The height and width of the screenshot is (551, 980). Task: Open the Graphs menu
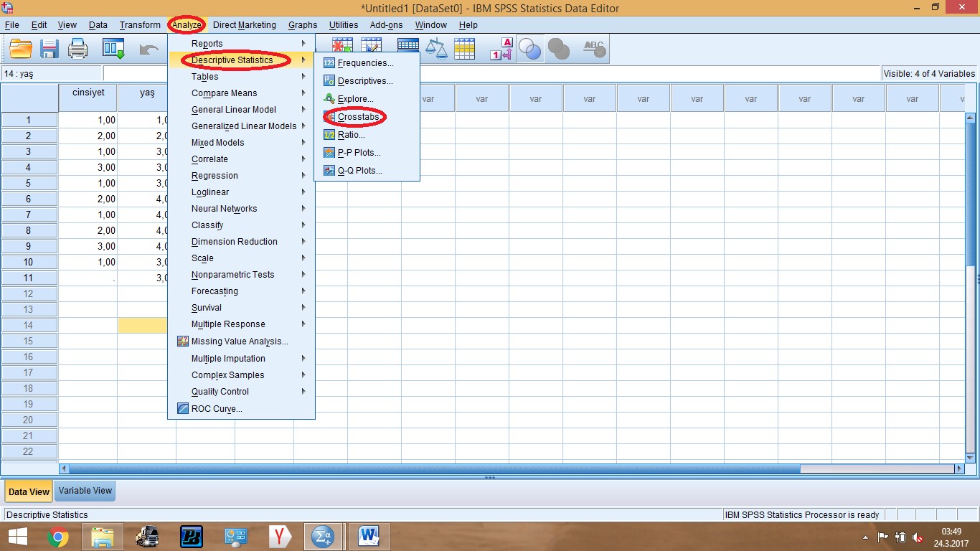(x=303, y=25)
